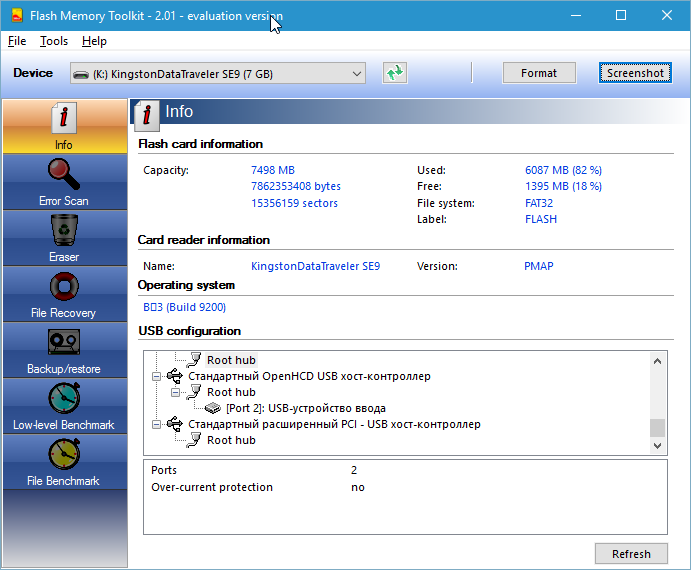Select '[Port 2]: USB-устройство ввода' row
691x570 pixels.
pos(306,408)
